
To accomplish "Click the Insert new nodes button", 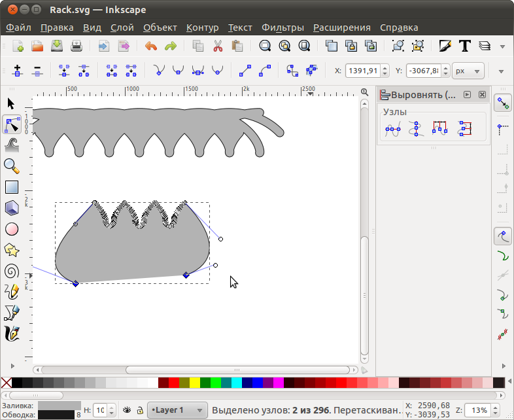I will coord(18,71).
